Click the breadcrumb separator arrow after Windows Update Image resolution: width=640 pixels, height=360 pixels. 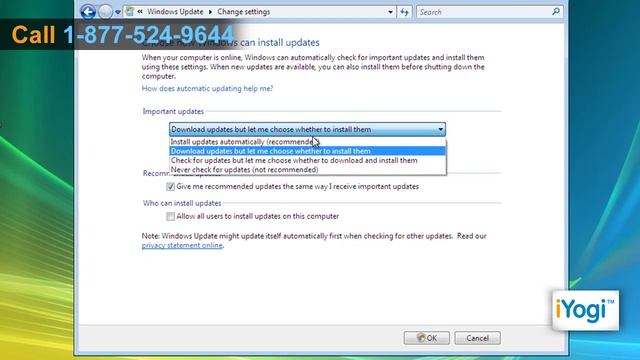(x=210, y=12)
